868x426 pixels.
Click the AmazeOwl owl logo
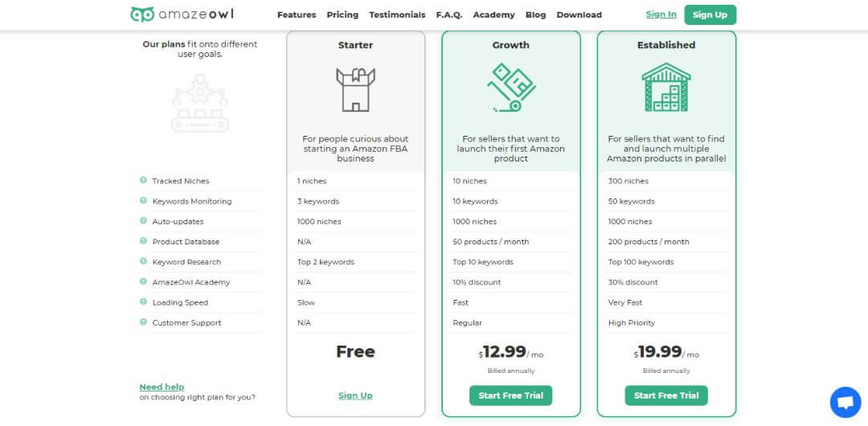(x=142, y=14)
